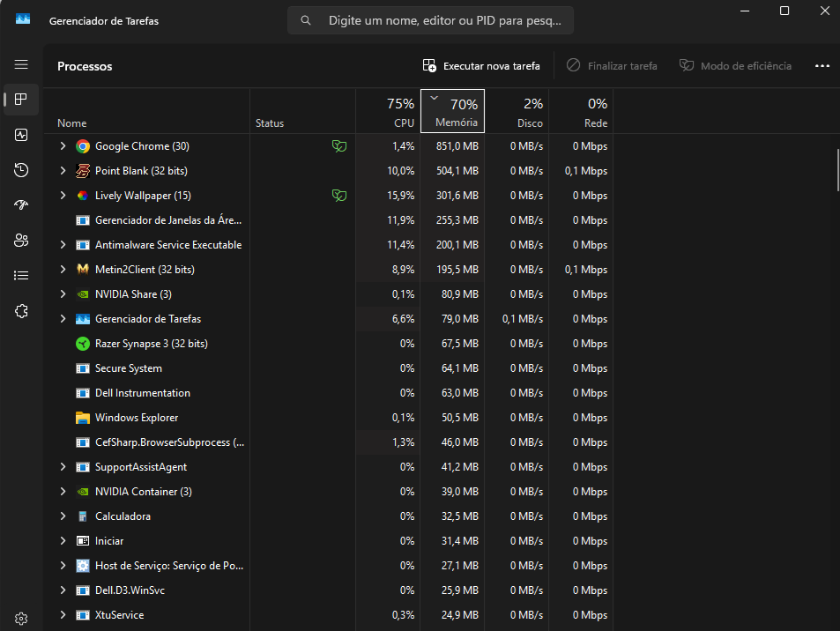
Task: Click the Calculadora icon
Action: coord(83,516)
